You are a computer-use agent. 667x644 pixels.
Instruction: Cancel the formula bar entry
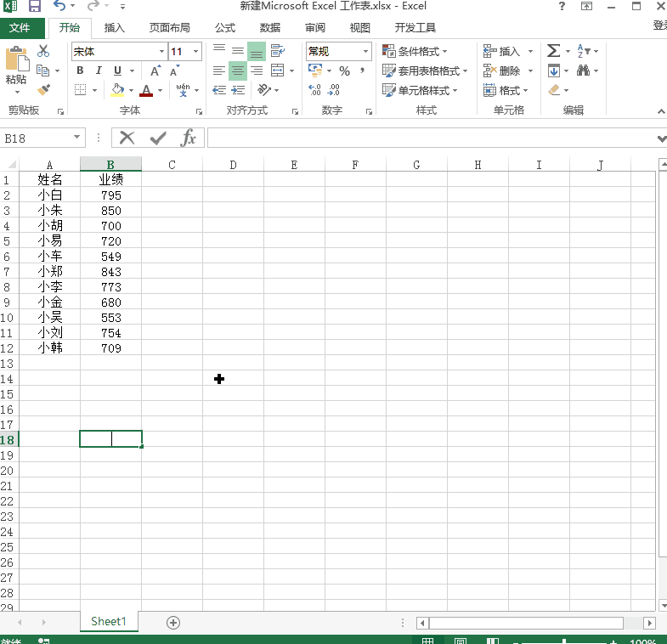click(127, 138)
